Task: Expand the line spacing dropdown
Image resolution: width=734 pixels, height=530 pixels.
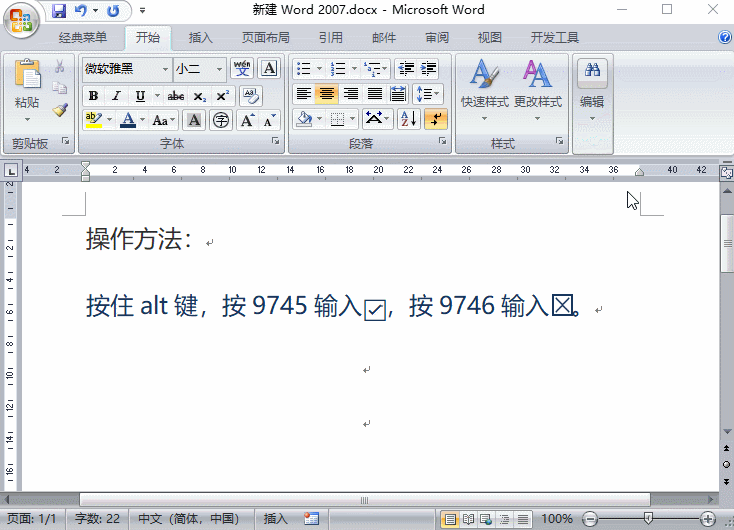Action: 438,94
